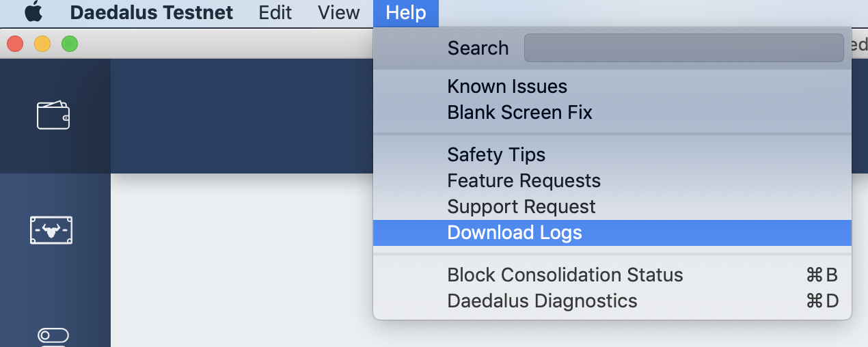Click the highlighted Download Logs item
868x347 pixels.
pos(515,233)
